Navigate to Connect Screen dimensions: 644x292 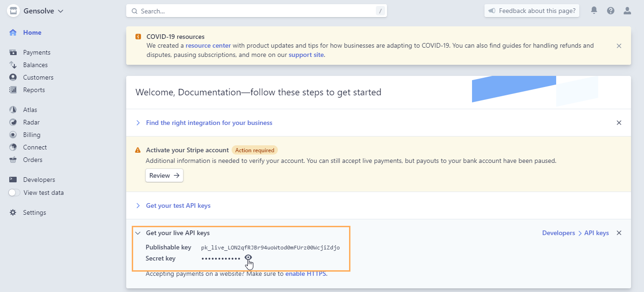coord(35,147)
